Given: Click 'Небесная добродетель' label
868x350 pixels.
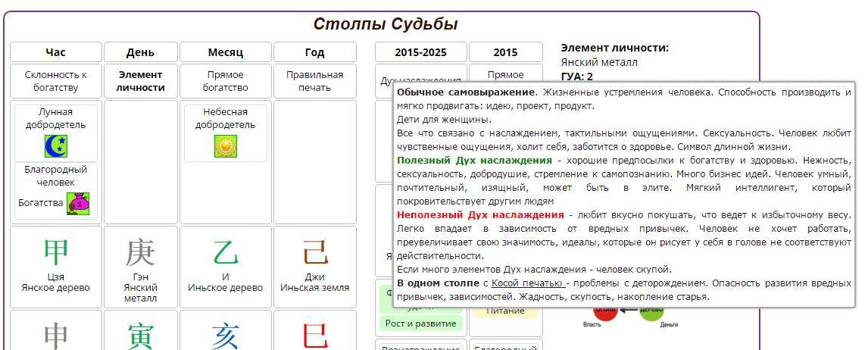Looking at the screenshot, I should pyautogui.click(x=225, y=118).
